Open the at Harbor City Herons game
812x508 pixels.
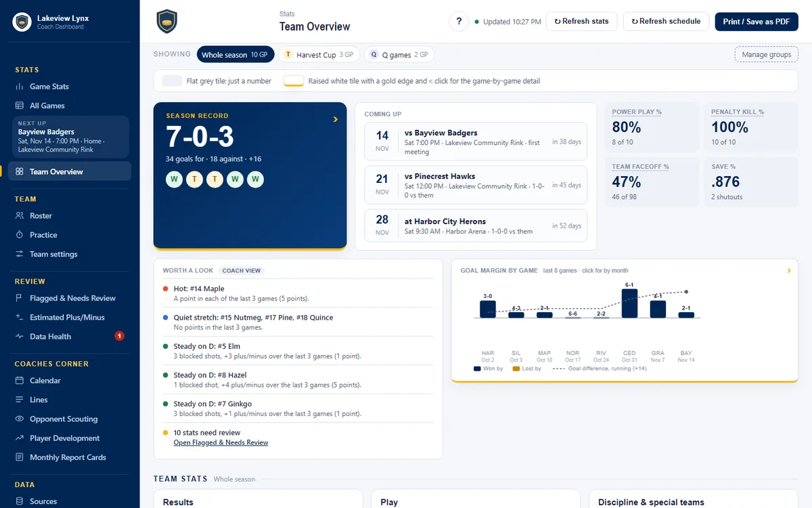pyautogui.click(x=476, y=226)
